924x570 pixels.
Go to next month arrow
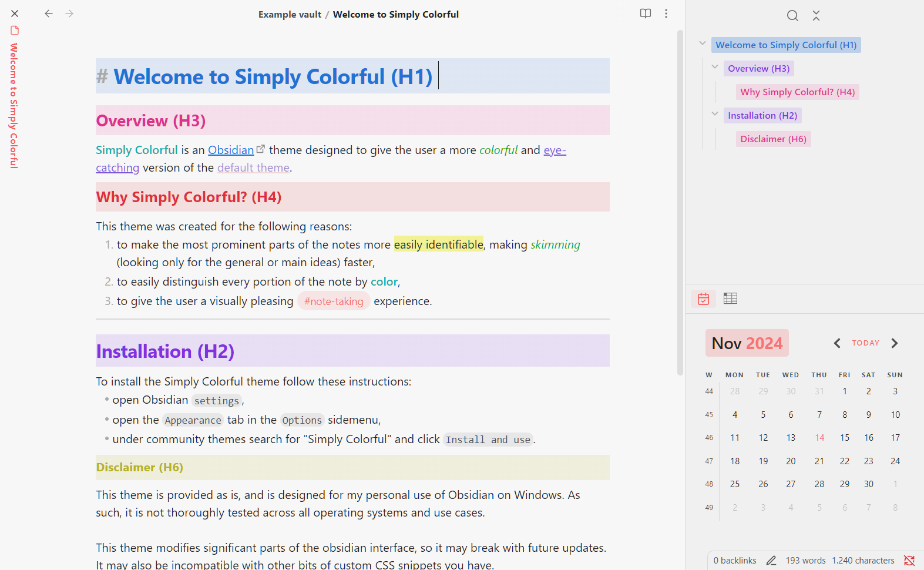tap(895, 343)
